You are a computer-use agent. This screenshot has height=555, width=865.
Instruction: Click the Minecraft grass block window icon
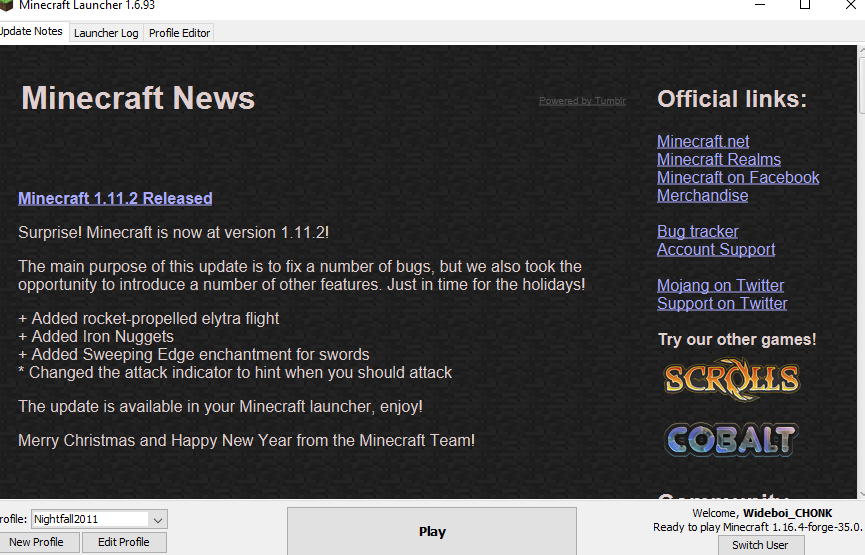(x=6, y=5)
